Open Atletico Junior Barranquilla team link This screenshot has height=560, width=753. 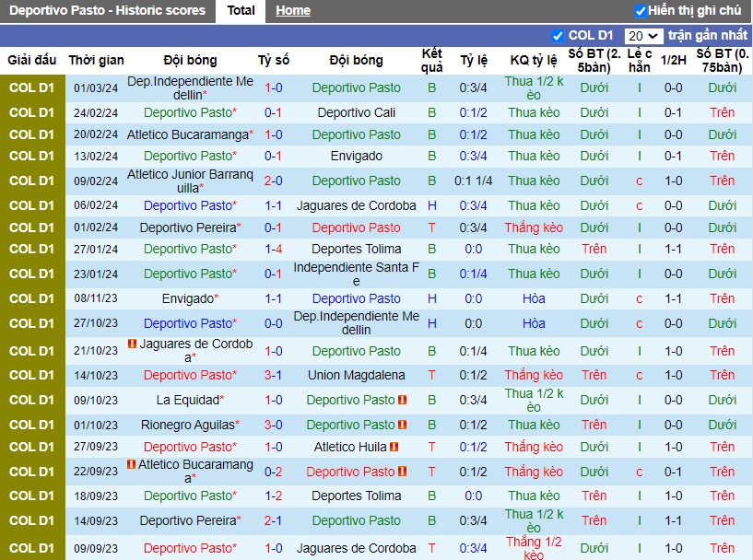[x=190, y=181]
